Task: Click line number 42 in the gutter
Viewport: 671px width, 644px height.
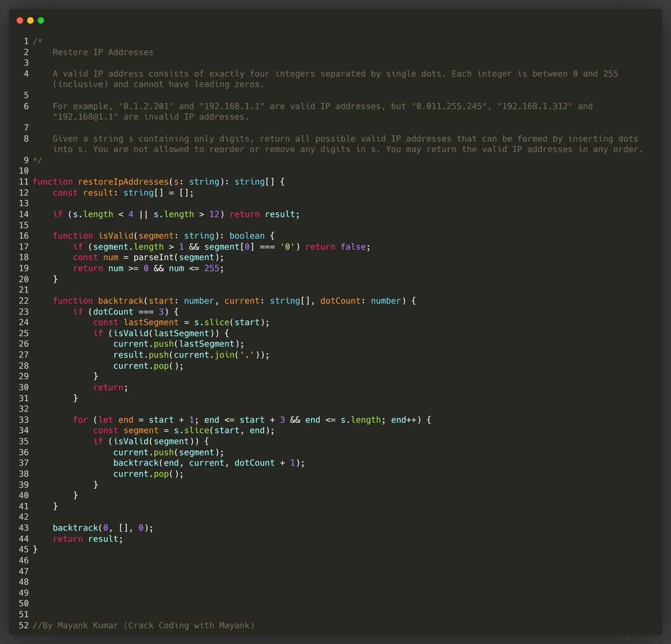Action: pyautogui.click(x=23, y=518)
